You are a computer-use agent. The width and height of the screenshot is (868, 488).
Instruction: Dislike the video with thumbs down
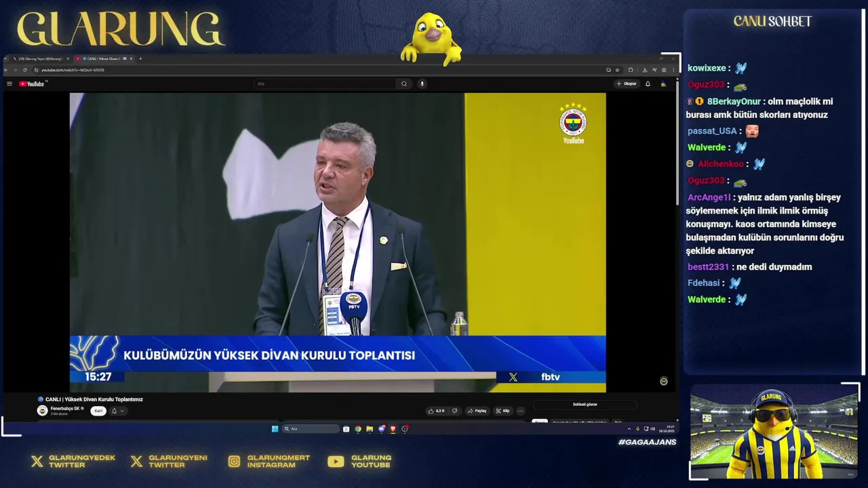point(454,411)
